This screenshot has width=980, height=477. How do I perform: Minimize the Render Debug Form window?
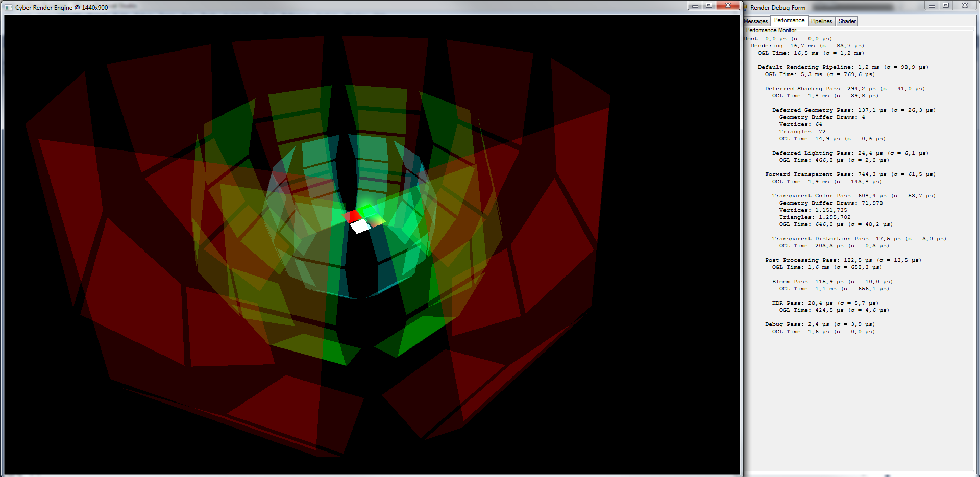coord(932,6)
